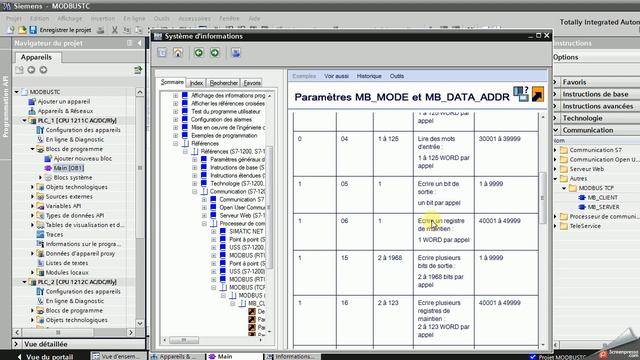Expand Instructions de base section
Image resolution: width=640 pixels, height=360 pixels.
556,94
